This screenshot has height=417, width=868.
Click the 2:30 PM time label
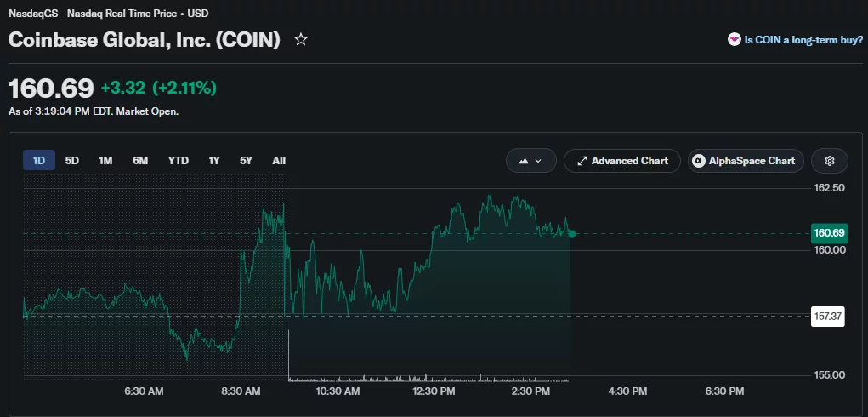[x=531, y=391]
